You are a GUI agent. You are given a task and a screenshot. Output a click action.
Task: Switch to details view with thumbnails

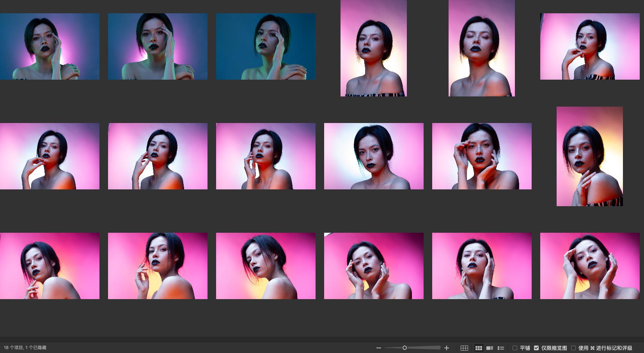click(490, 348)
